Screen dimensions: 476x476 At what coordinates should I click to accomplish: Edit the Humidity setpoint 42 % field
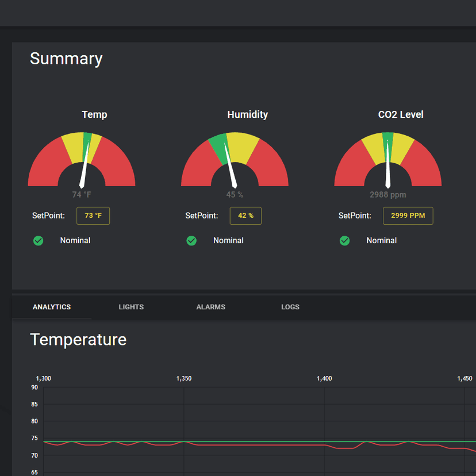245,216
